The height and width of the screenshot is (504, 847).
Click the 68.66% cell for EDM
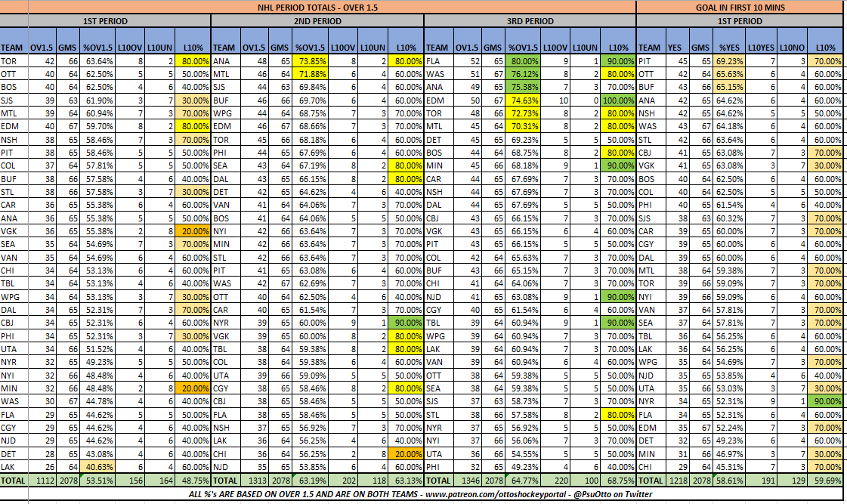(x=310, y=126)
